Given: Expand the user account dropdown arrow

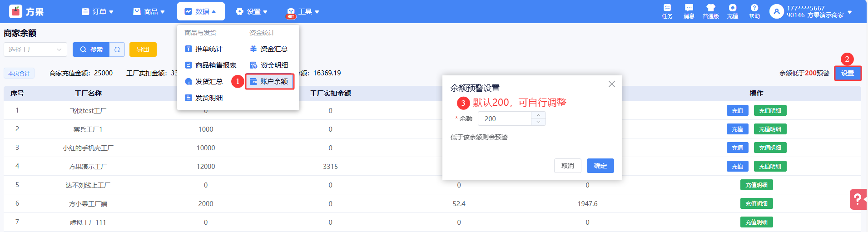Looking at the screenshot, I should pyautogui.click(x=849, y=12).
